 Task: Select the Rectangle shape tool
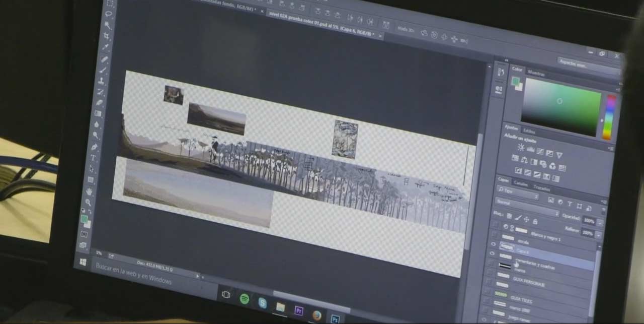[x=91, y=179]
